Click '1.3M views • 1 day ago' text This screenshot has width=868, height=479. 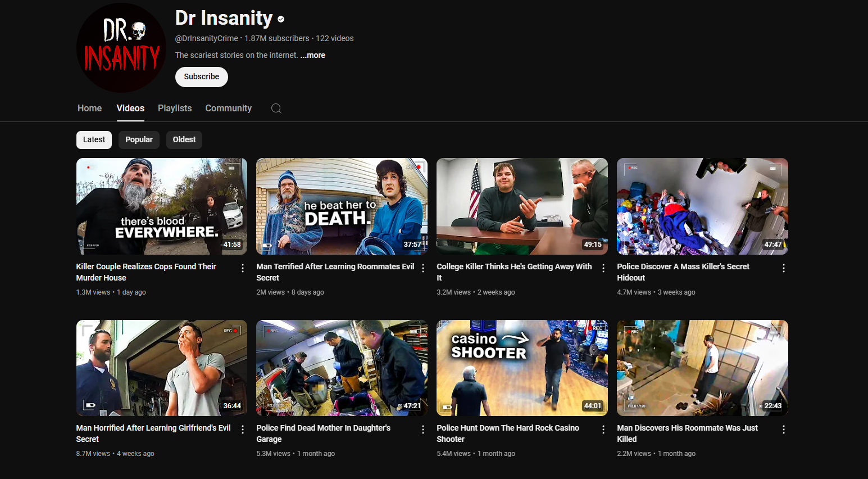click(111, 292)
